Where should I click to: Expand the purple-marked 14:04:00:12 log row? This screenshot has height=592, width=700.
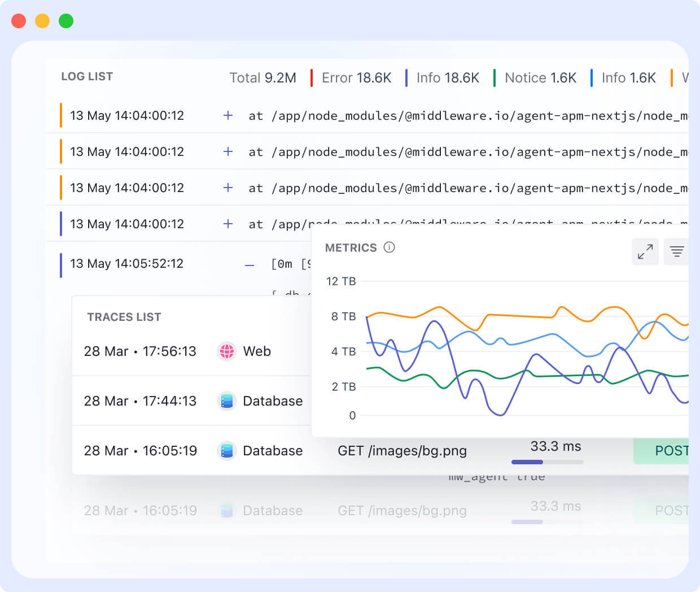coord(228,224)
